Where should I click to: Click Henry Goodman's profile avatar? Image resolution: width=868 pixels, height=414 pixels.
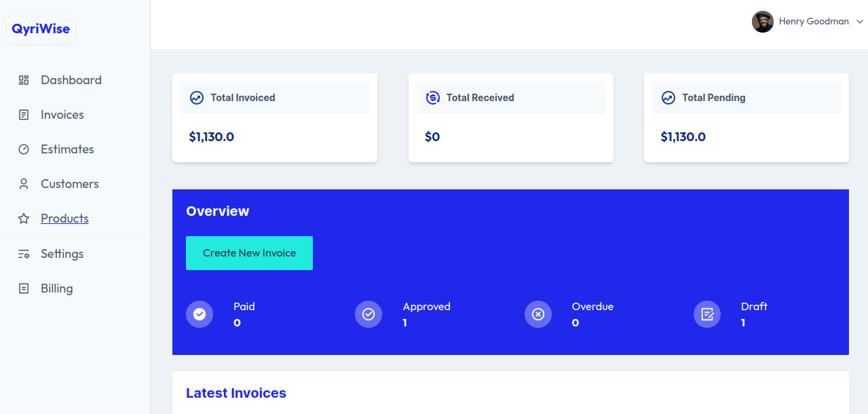tap(763, 22)
